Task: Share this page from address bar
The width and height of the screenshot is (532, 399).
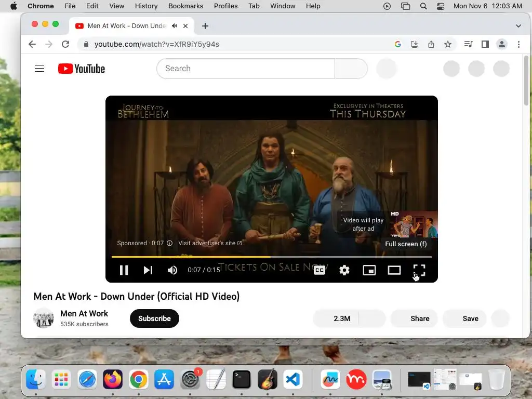Action: (431, 44)
